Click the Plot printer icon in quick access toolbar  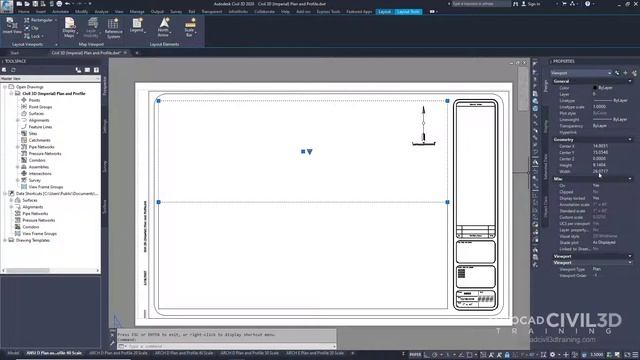[59, 4]
